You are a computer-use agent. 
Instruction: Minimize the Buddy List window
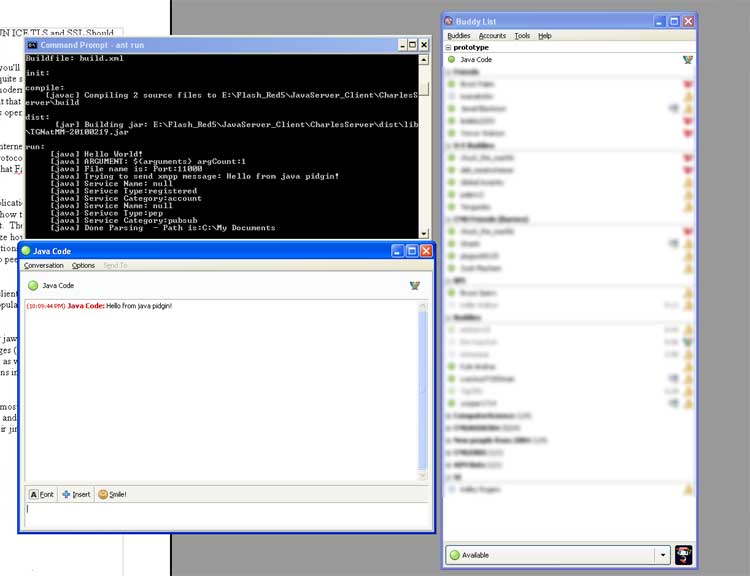tap(660, 21)
